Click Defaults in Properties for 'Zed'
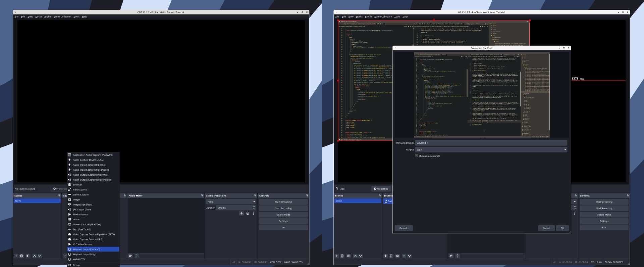Viewport: 644px width, 267px height. pos(404,228)
